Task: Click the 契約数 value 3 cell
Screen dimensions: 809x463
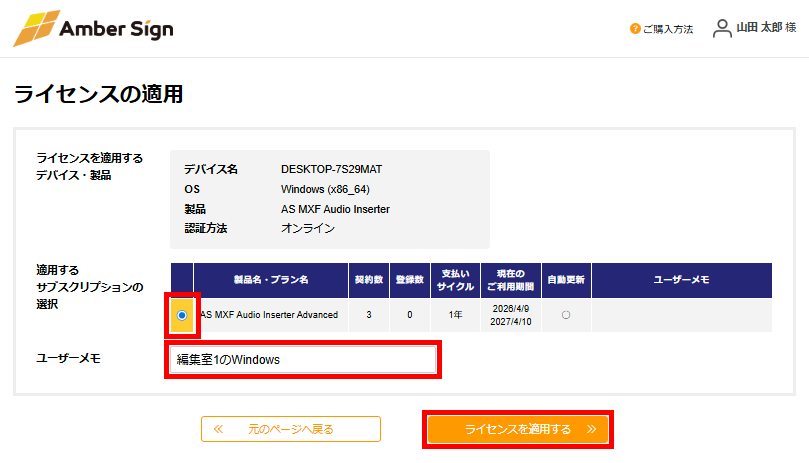Action: coord(369,315)
